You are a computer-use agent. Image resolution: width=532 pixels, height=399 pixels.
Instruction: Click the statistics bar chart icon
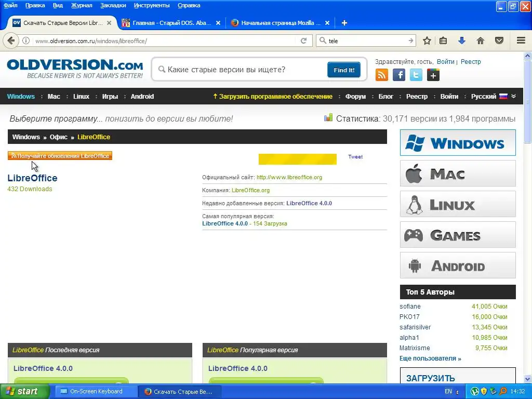pos(328,118)
